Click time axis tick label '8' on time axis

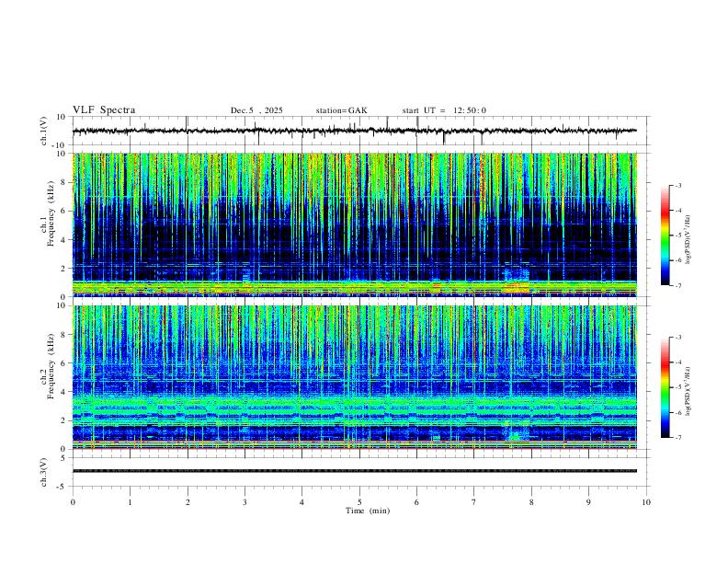coord(531,502)
